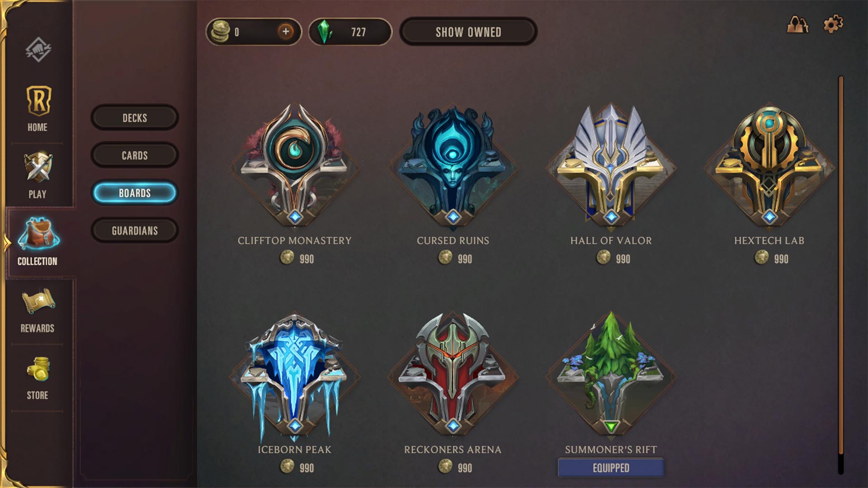Click the Equipped button under Summoner's Rift

pyautogui.click(x=611, y=468)
